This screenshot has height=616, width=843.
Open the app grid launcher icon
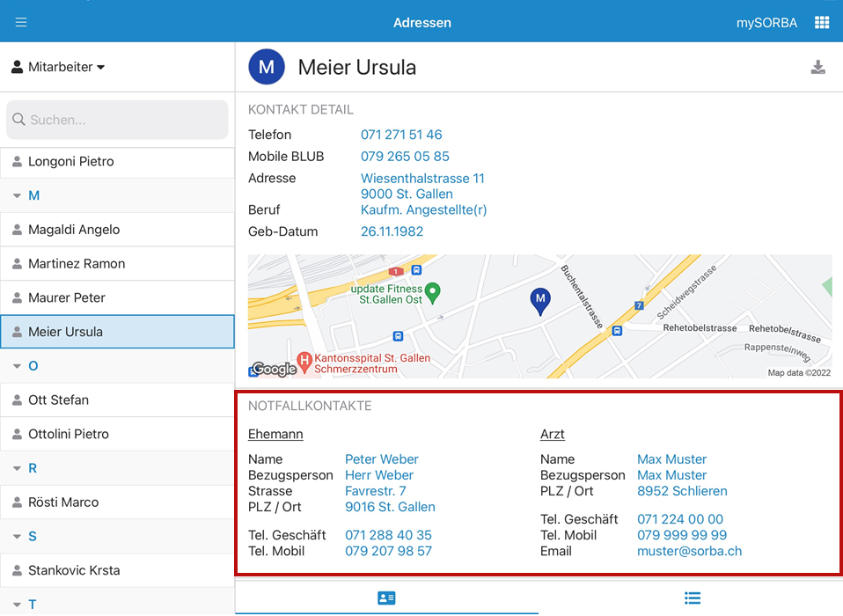pos(821,22)
